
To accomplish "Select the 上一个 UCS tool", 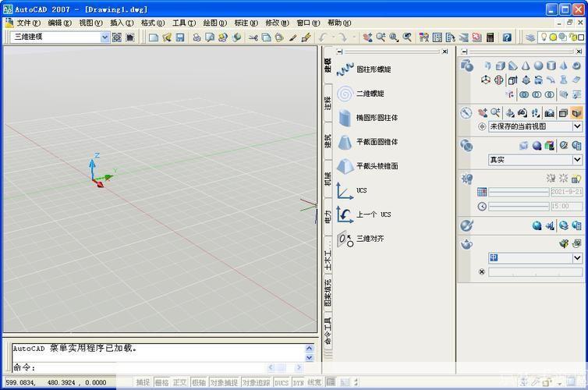I will (363, 214).
